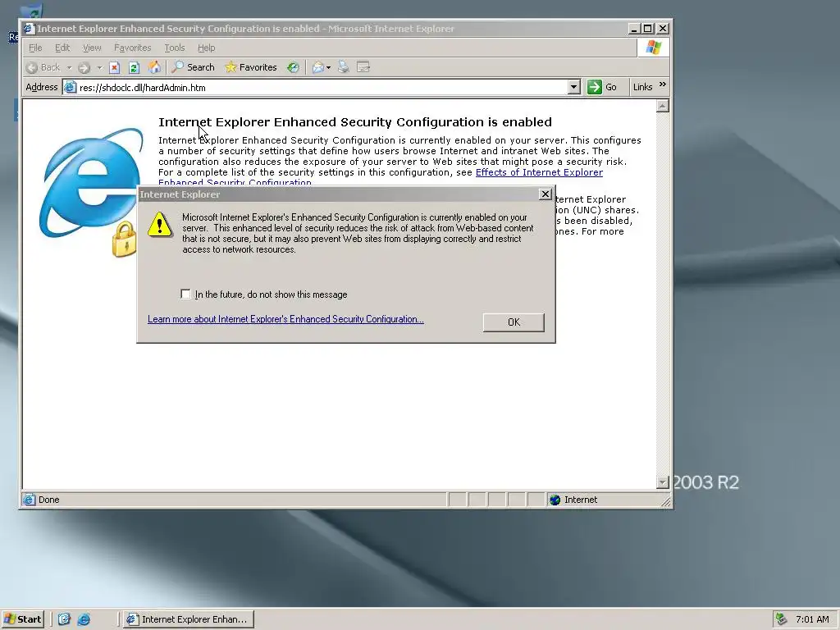Viewport: 840px width, 630px height.
Task: Click inside the Address URL field
Action: tap(322, 87)
